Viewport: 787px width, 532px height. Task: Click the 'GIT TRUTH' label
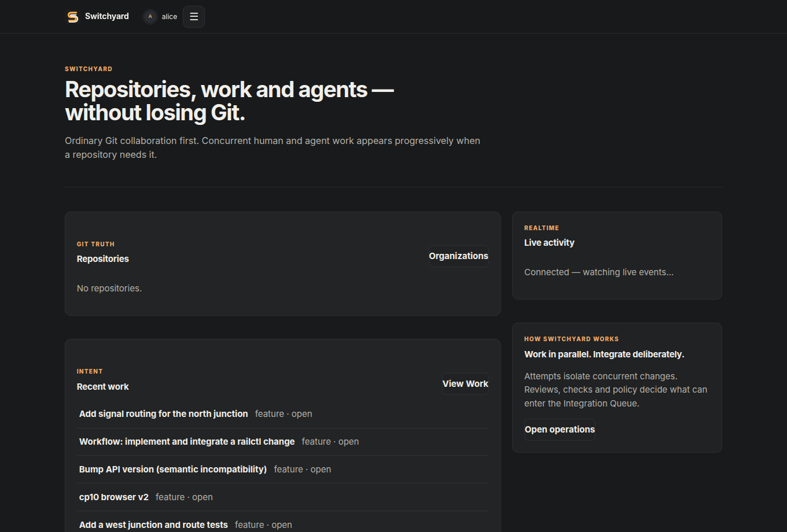coord(95,244)
